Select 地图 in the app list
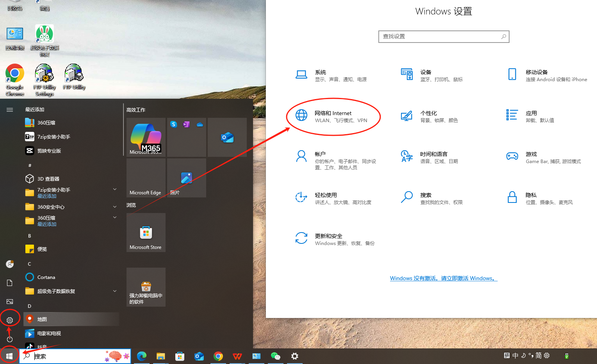597x364 pixels. (x=42, y=319)
